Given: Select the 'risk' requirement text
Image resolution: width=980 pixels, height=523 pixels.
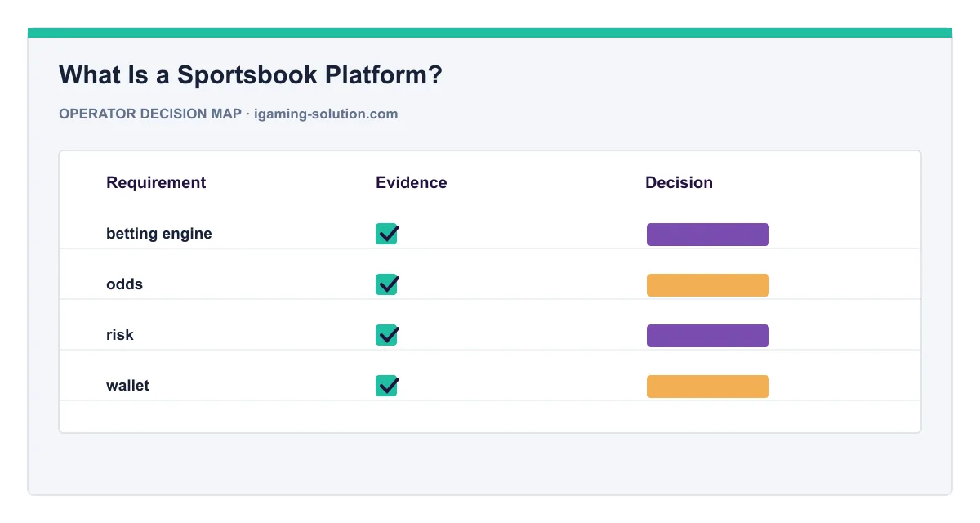Looking at the screenshot, I should click(120, 335).
